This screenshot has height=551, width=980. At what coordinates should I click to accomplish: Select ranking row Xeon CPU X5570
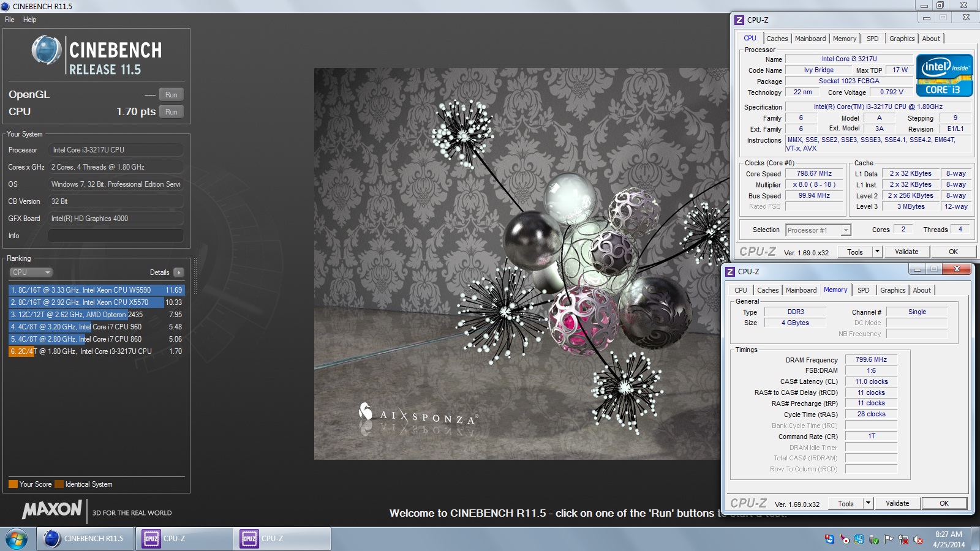(x=97, y=302)
